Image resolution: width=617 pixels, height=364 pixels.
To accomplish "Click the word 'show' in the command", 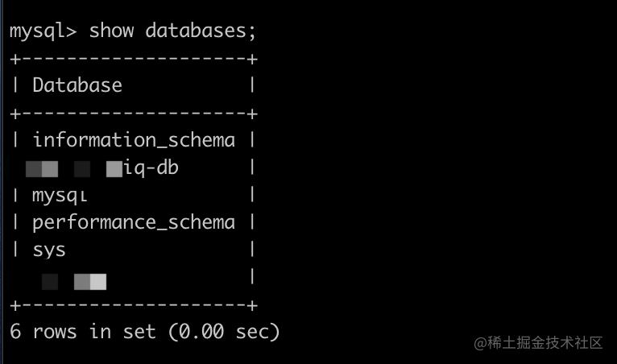I will click(x=111, y=31).
